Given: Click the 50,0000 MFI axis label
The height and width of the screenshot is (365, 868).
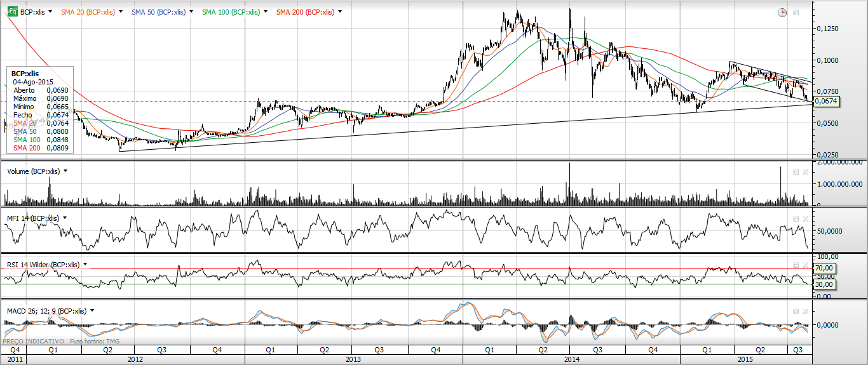Looking at the screenshot, I should point(829,231).
